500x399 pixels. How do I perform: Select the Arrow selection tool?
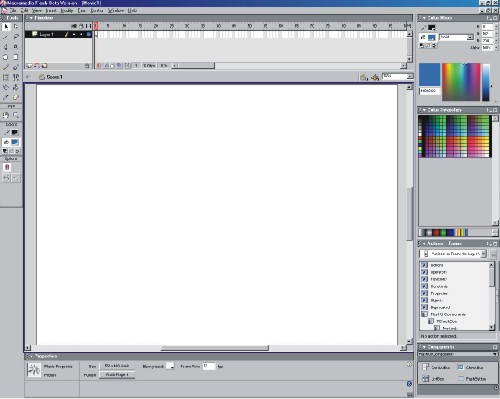[6, 27]
